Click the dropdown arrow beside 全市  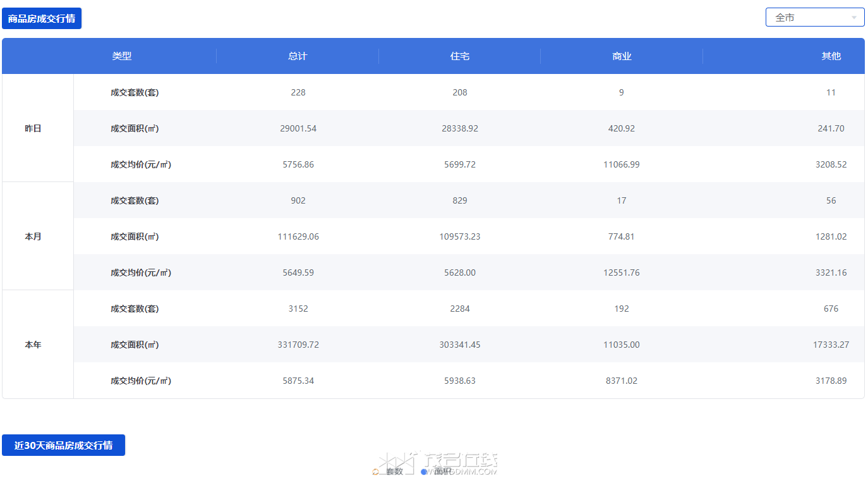pyautogui.click(x=854, y=18)
